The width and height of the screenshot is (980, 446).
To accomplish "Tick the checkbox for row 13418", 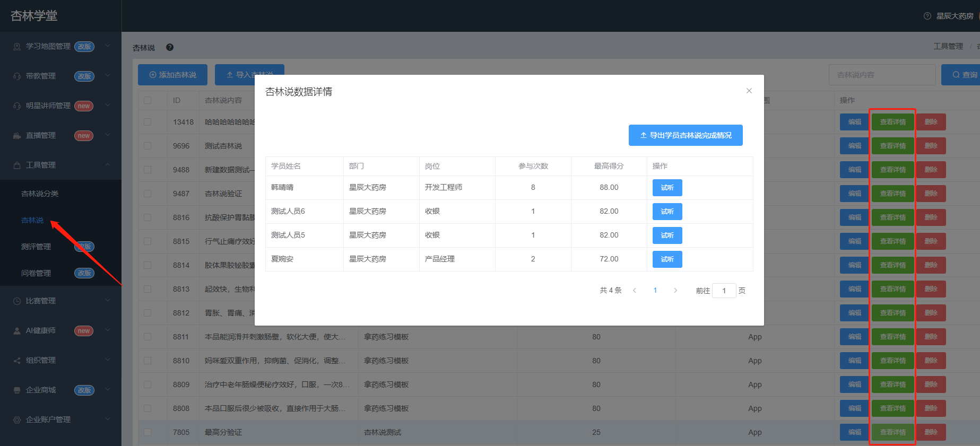I will pos(148,122).
